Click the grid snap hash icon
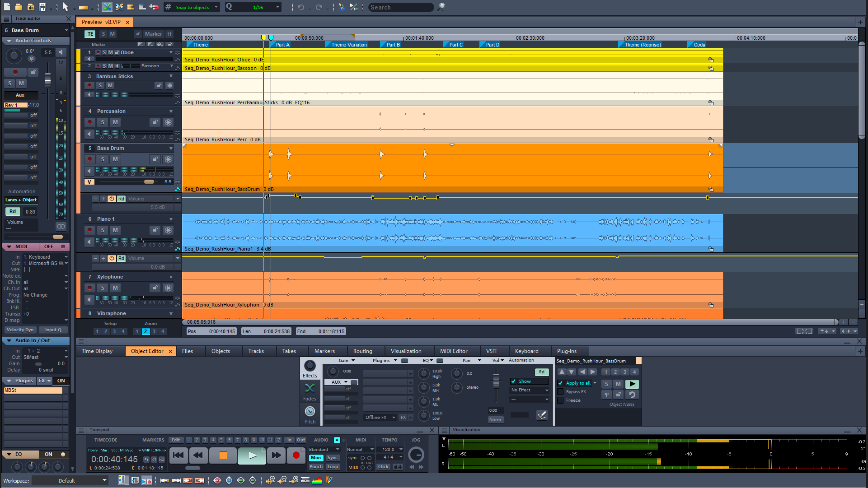868x488 pixels. point(168,7)
